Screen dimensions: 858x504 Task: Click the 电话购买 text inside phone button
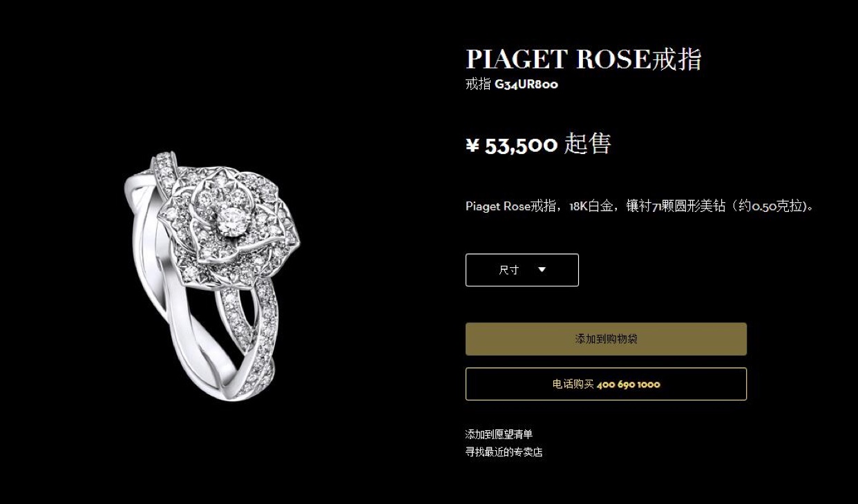573,384
